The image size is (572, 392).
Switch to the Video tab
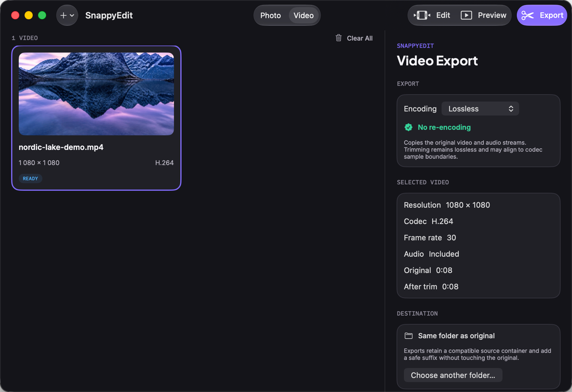[x=304, y=16]
